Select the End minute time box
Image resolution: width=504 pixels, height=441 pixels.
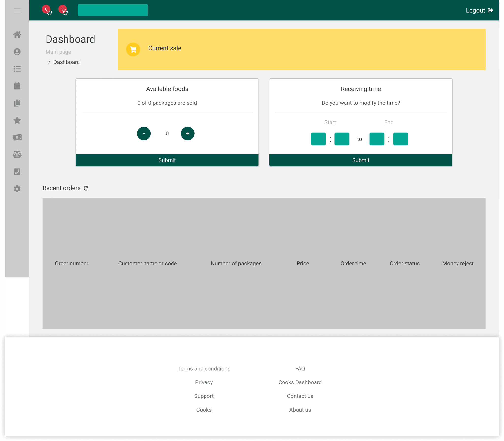400,139
